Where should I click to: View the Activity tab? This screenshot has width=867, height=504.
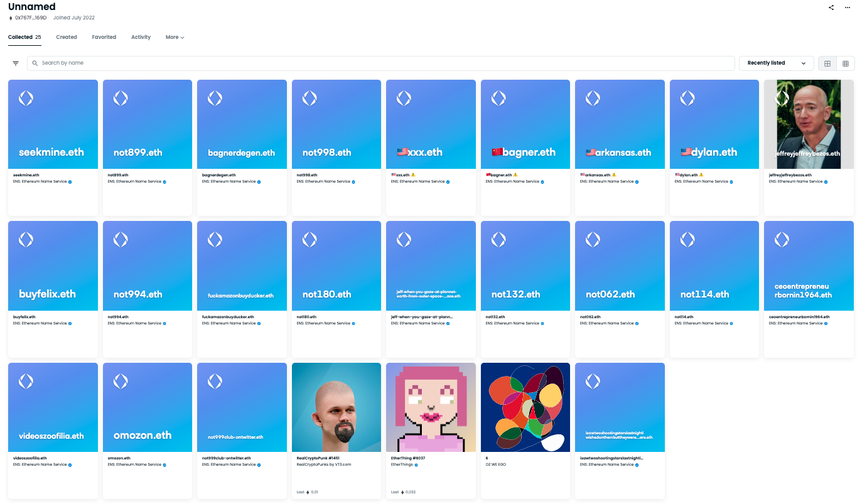(141, 37)
